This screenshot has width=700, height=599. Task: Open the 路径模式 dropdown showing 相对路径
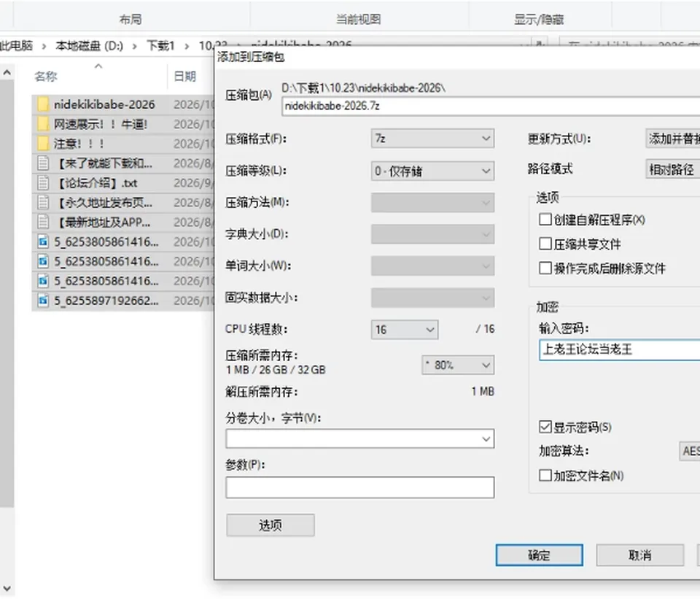pos(673,169)
